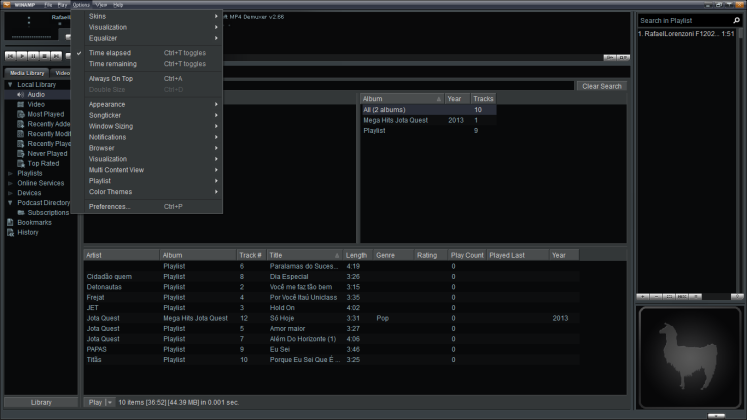Click the playlist Manage list button
747x420 pixels.
coord(696,296)
